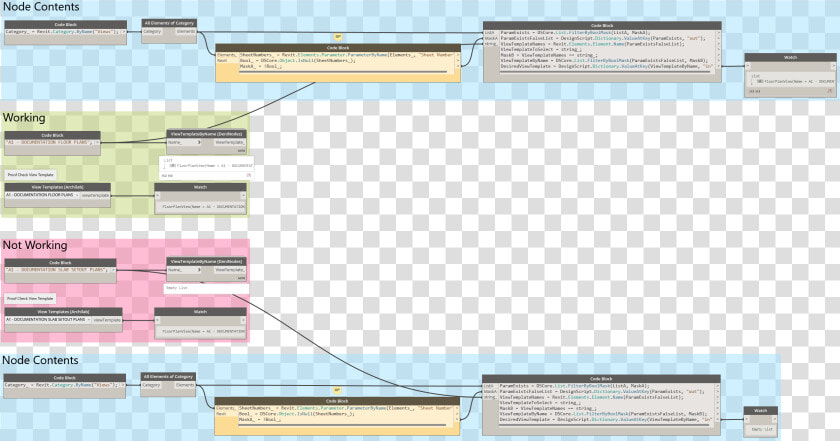
Task: Click the FloorPlanView result in the Working group Watch node
Action: [203, 207]
